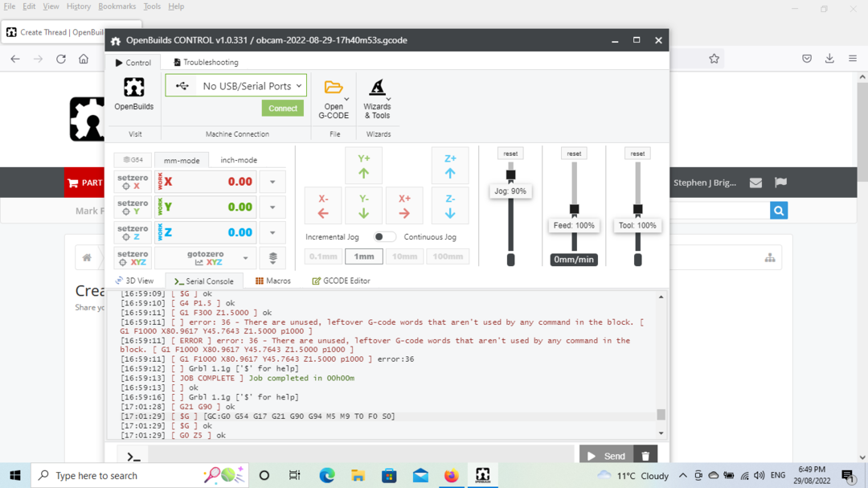Select mm-mode units
Viewport: 868px width, 488px height.
click(x=182, y=160)
